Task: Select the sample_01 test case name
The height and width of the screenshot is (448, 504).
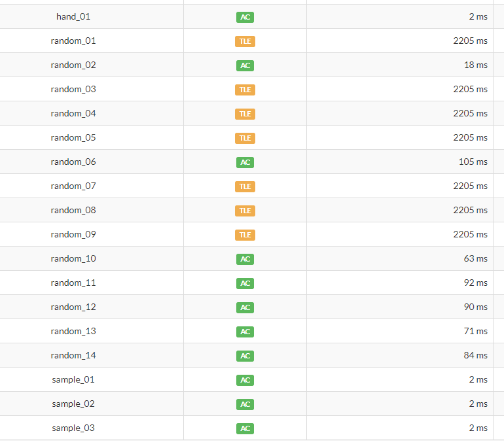Action: (73, 379)
